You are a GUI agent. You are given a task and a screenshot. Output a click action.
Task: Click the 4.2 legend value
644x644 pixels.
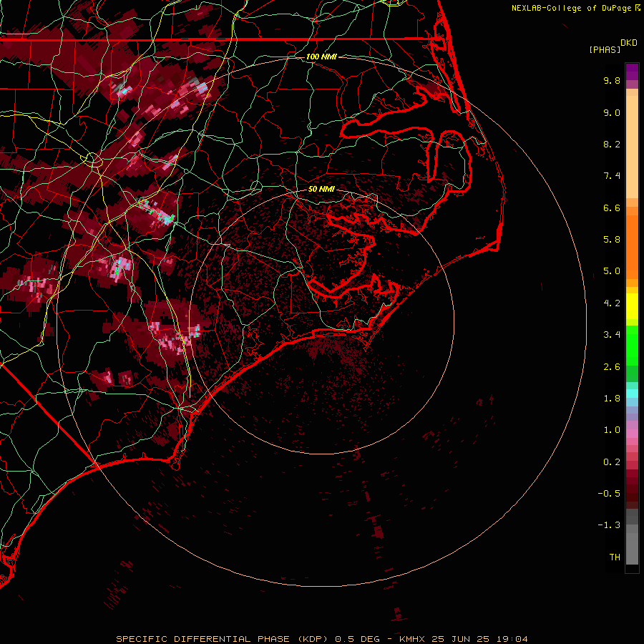pos(612,303)
